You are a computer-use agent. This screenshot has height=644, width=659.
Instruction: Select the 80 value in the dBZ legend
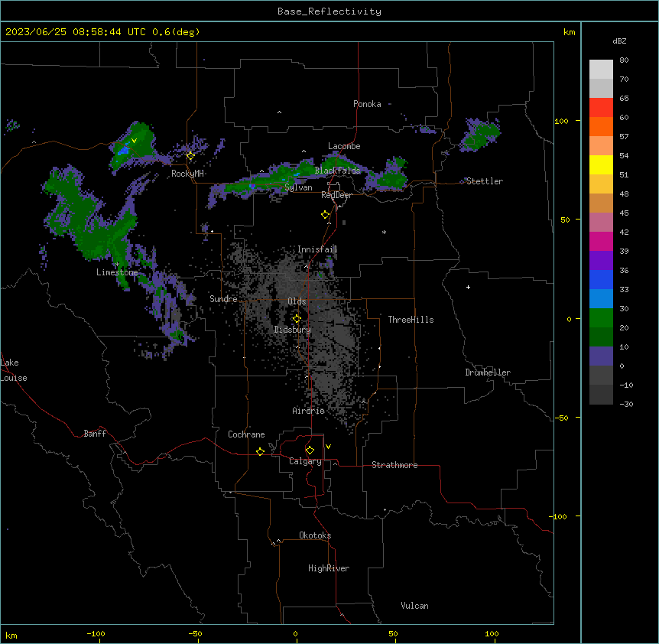[x=624, y=60]
